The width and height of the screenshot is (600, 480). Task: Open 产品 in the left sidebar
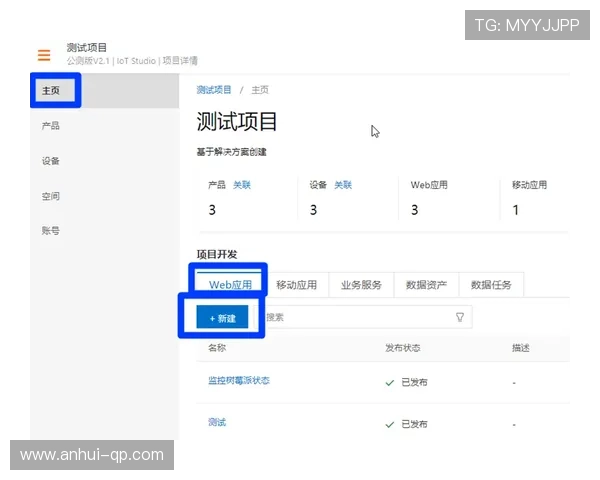tap(51, 126)
